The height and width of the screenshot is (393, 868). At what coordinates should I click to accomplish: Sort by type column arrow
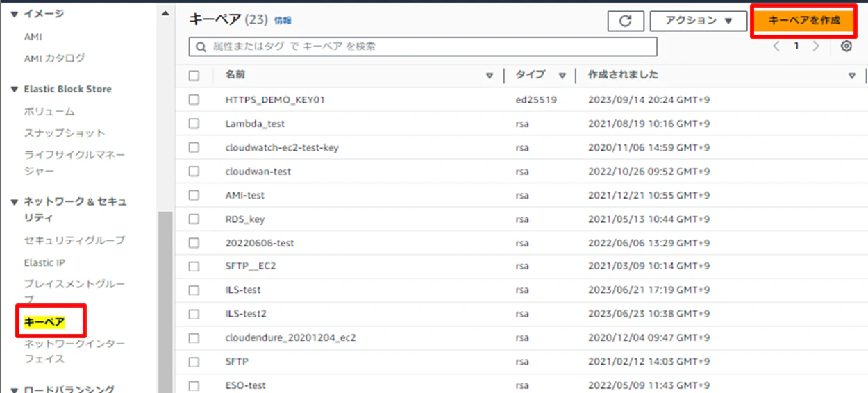point(562,76)
